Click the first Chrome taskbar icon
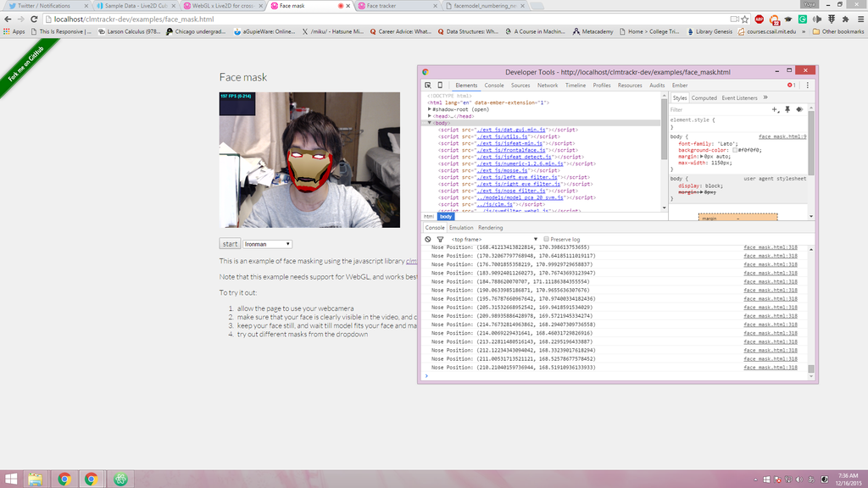The height and width of the screenshot is (488, 868). tap(64, 479)
